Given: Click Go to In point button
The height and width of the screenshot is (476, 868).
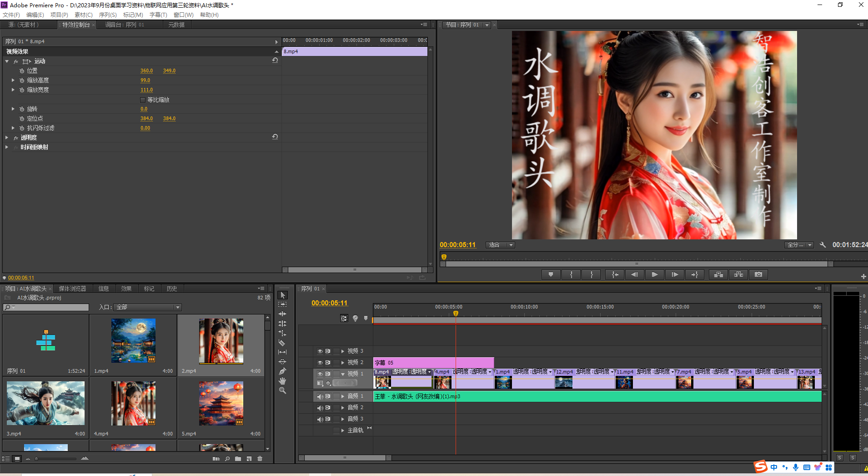Looking at the screenshot, I should tap(615, 274).
